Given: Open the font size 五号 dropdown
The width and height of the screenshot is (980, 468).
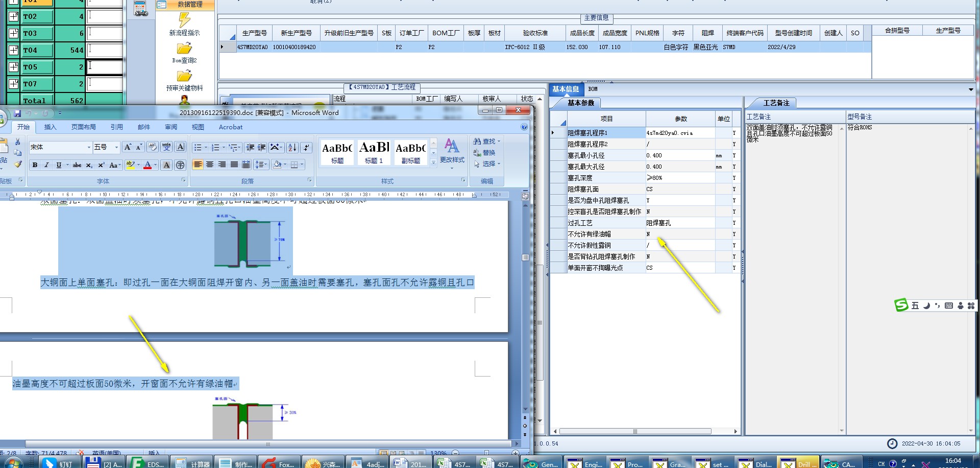Looking at the screenshot, I should click(x=116, y=147).
